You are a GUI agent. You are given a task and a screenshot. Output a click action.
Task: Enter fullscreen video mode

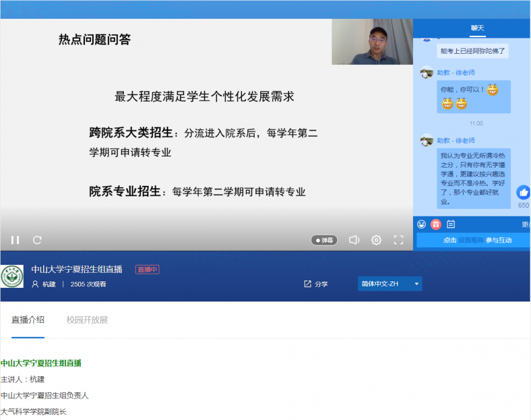(398, 240)
